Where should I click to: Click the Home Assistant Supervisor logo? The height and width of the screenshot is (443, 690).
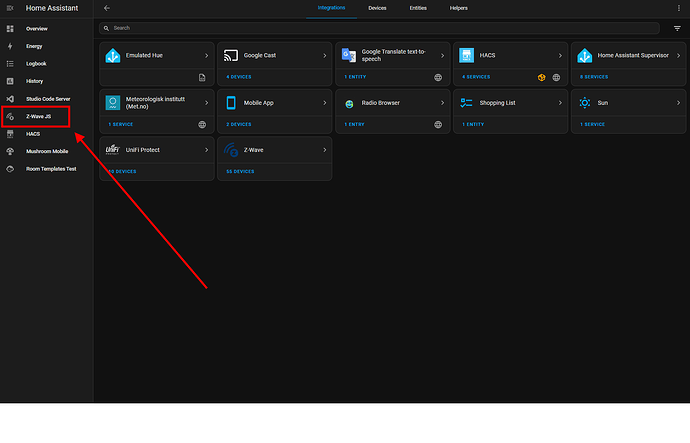tap(584, 55)
